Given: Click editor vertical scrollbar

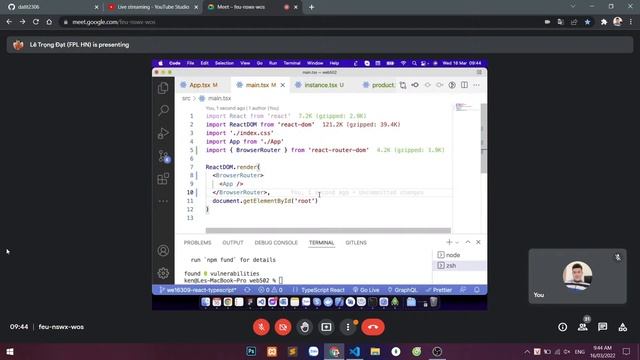Looking at the screenshot, I should (484, 138).
